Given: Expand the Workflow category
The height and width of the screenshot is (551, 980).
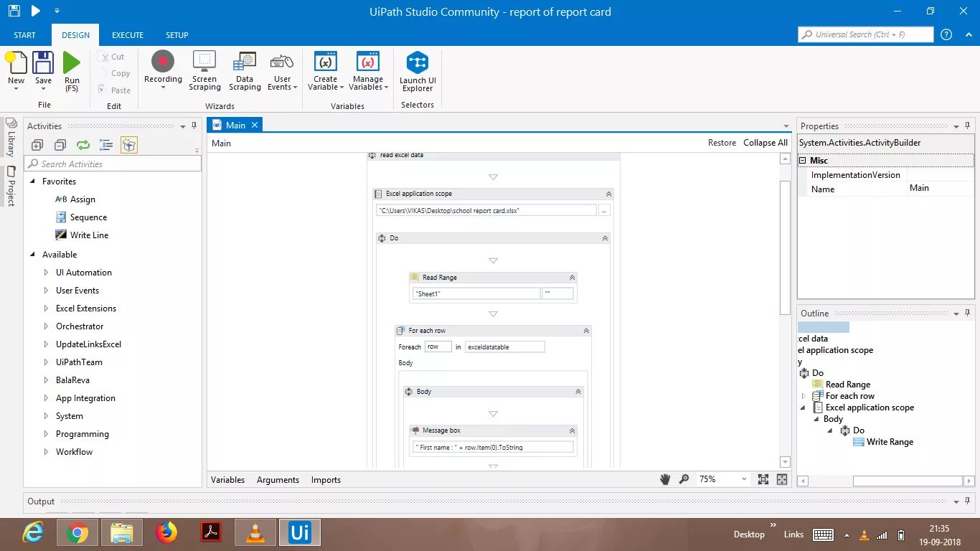Looking at the screenshot, I should click(47, 452).
